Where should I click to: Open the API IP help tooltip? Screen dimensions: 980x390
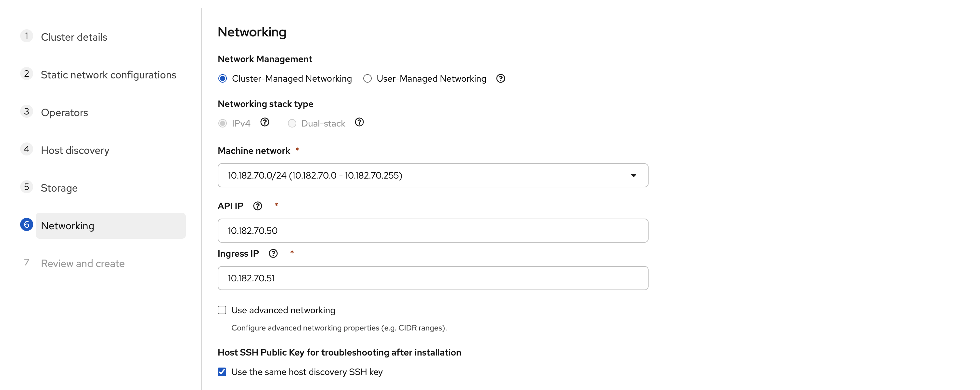click(258, 206)
